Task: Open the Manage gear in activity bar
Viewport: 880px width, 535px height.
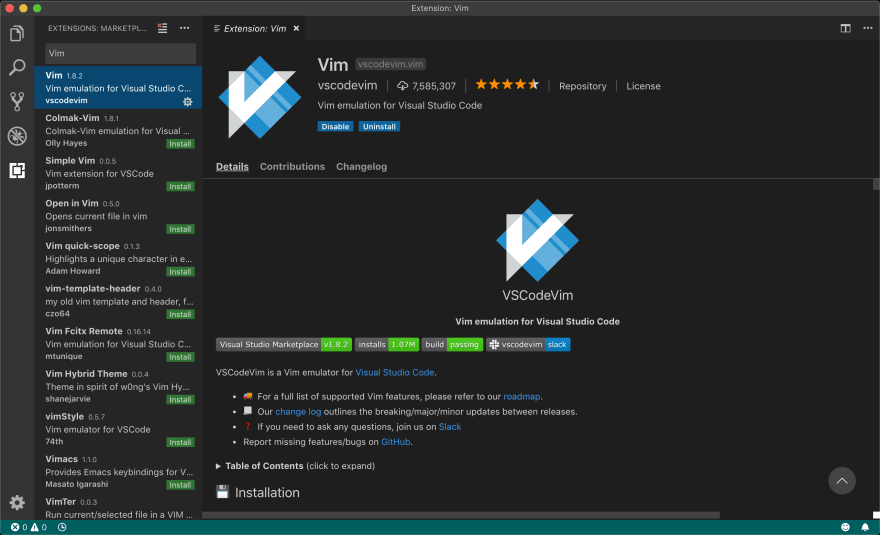Action: pos(17,502)
